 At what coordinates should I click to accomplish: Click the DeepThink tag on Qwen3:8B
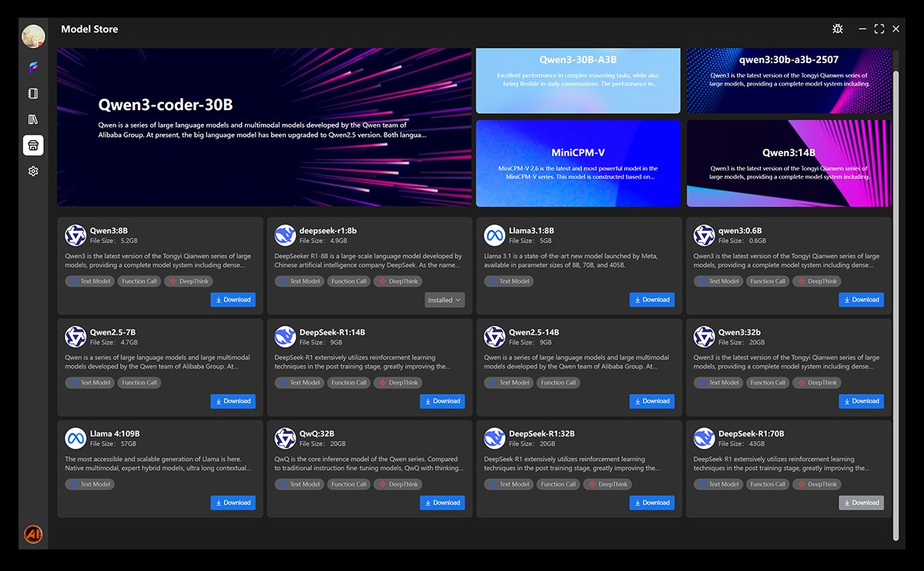coord(188,281)
